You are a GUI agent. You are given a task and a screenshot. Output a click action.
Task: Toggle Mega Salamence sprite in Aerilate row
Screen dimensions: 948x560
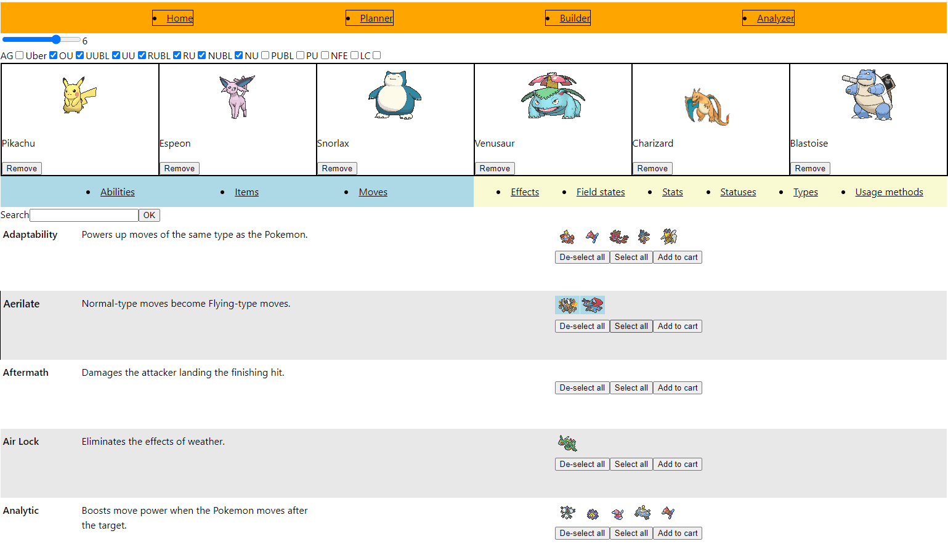tap(593, 305)
